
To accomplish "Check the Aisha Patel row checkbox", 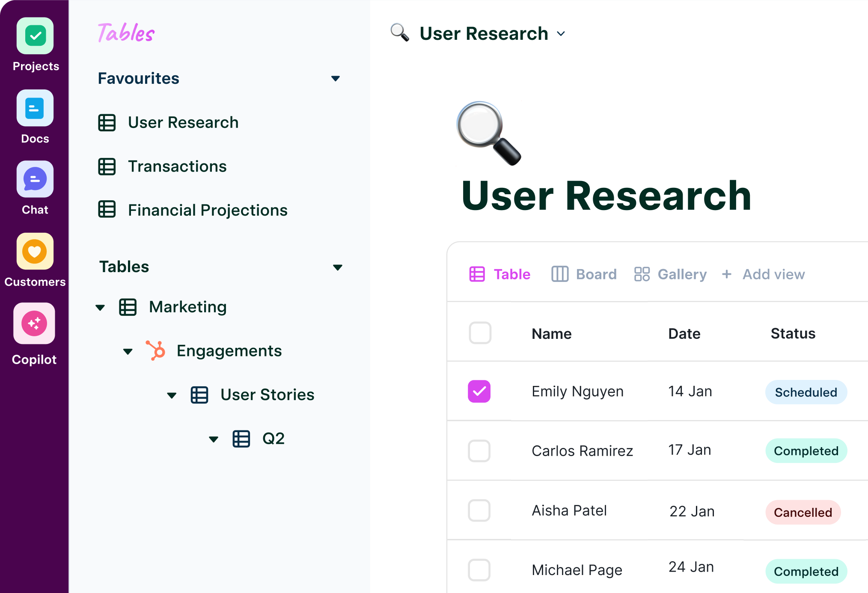I will pyautogui.click(x=479, y=510).
